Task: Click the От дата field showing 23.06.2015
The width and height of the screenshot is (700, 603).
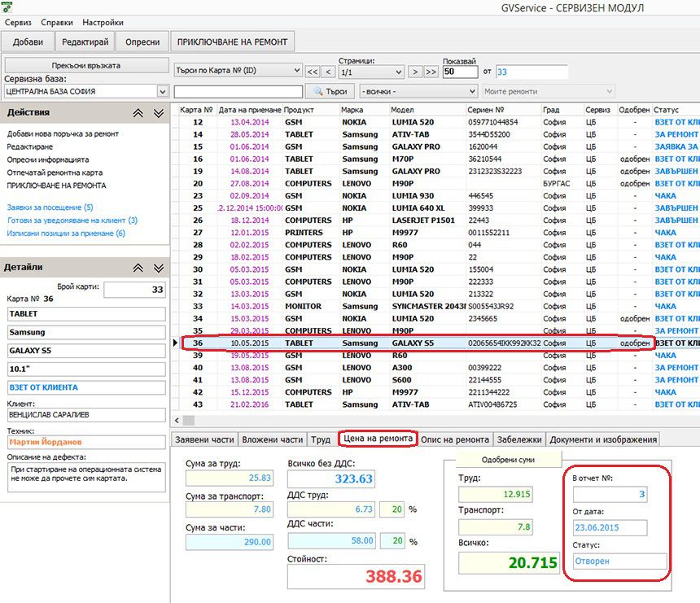Action: point(610,527)
